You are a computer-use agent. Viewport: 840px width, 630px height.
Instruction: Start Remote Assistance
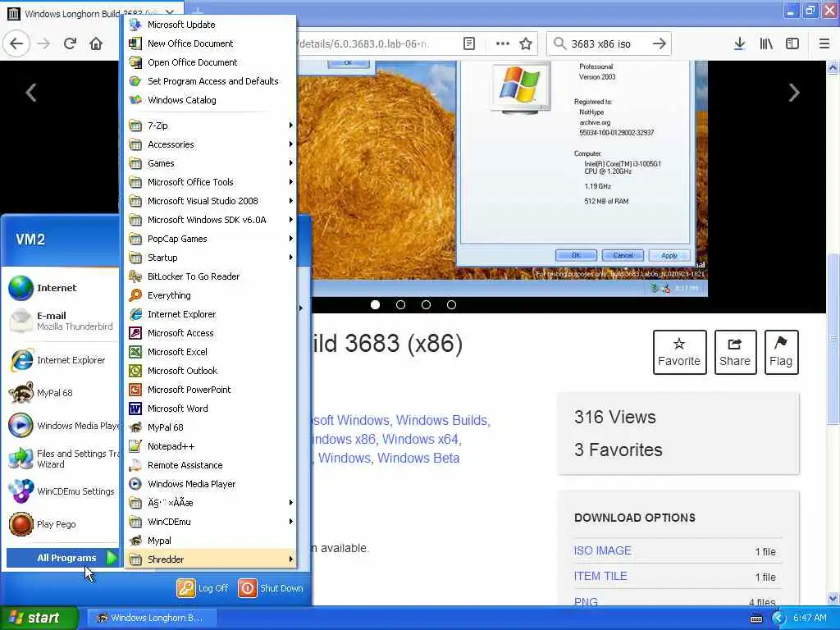click(210, 465)
